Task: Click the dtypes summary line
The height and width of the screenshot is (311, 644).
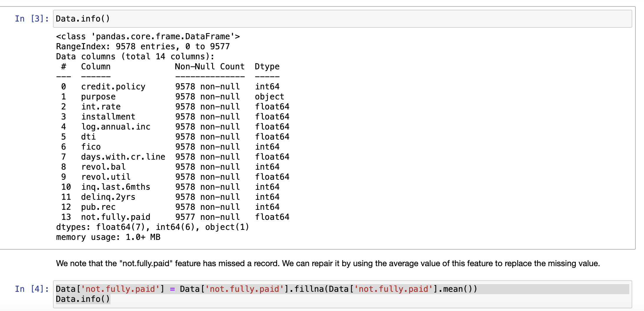Action: point(152,227)
